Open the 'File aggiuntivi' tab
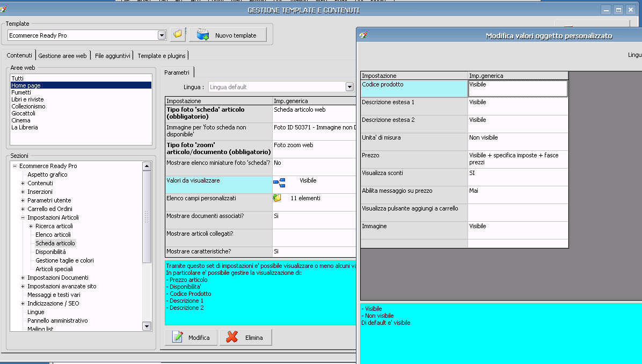The height and width of the screenshot is (364, 642). tap(113, 56)
